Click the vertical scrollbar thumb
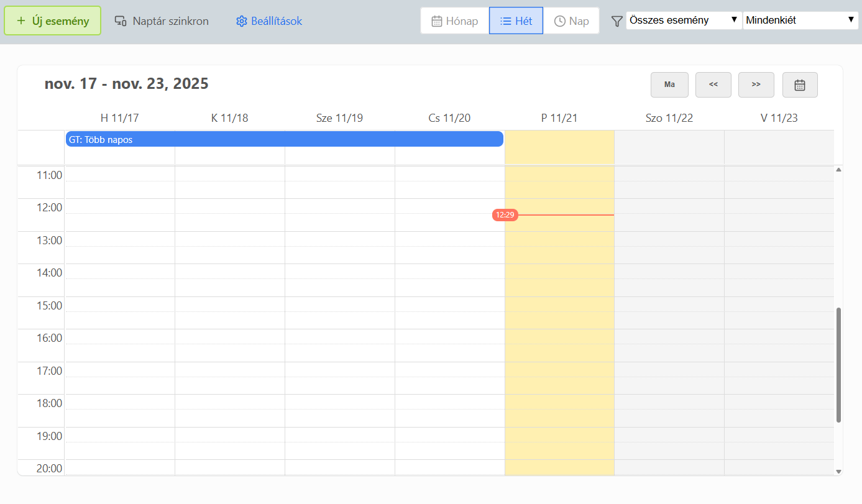 838,365
